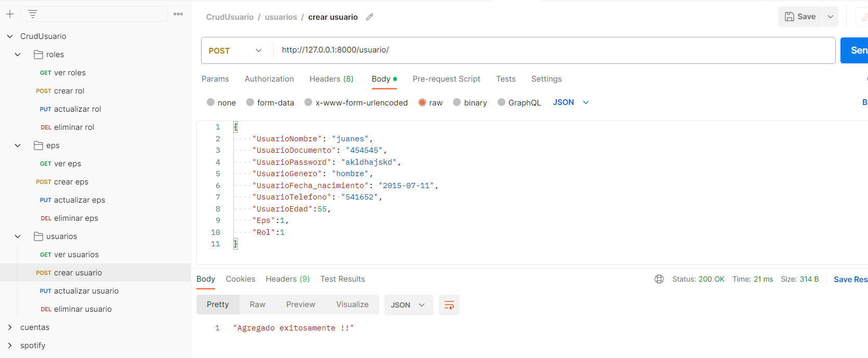Screen dimensions: 868x358
Task: Click the response text "Agregado exitosamente !!"
Action: pyautogui.click(x=293, y=328)
